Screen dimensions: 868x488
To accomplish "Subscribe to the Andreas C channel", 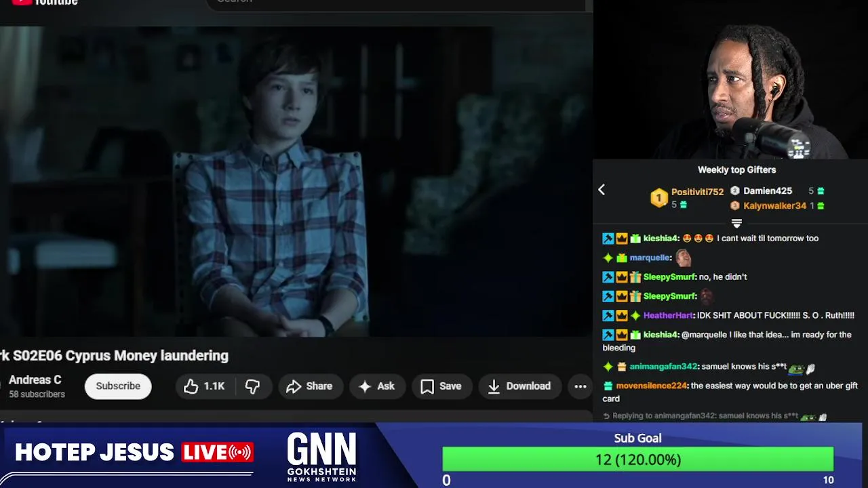I will tap(118, 386).
